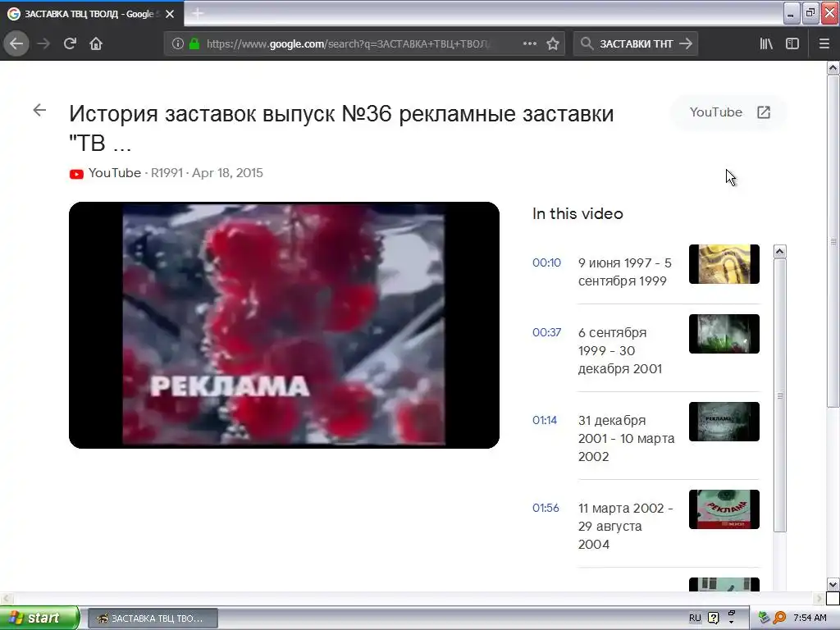
Task: Click the orange magnifier tray icon
Action: [779, 619]
